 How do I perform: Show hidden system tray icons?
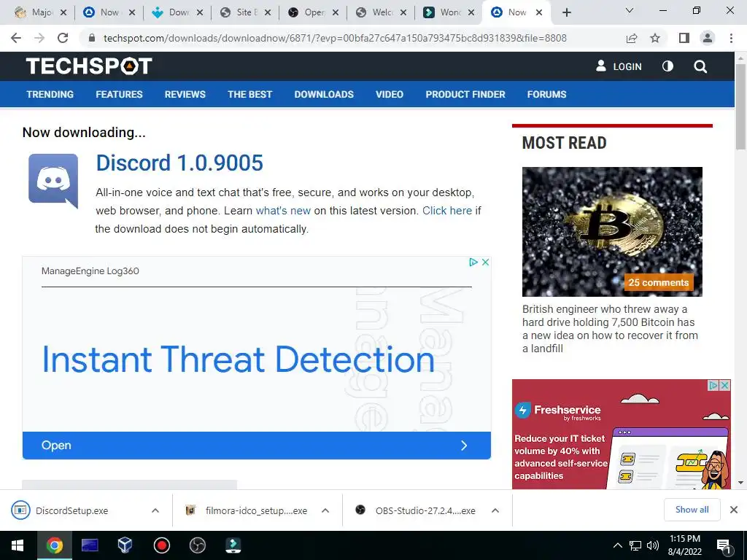click(617, 545)
